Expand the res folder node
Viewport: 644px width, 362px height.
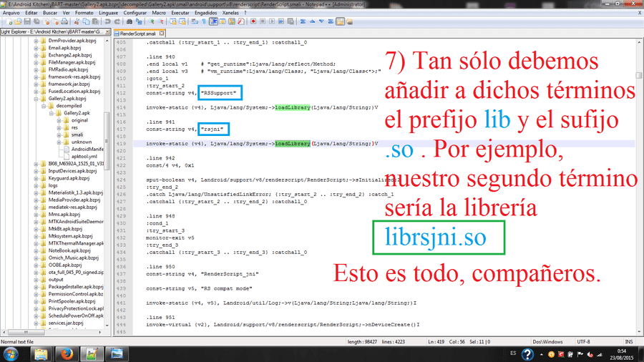click(x=59, y=127)
